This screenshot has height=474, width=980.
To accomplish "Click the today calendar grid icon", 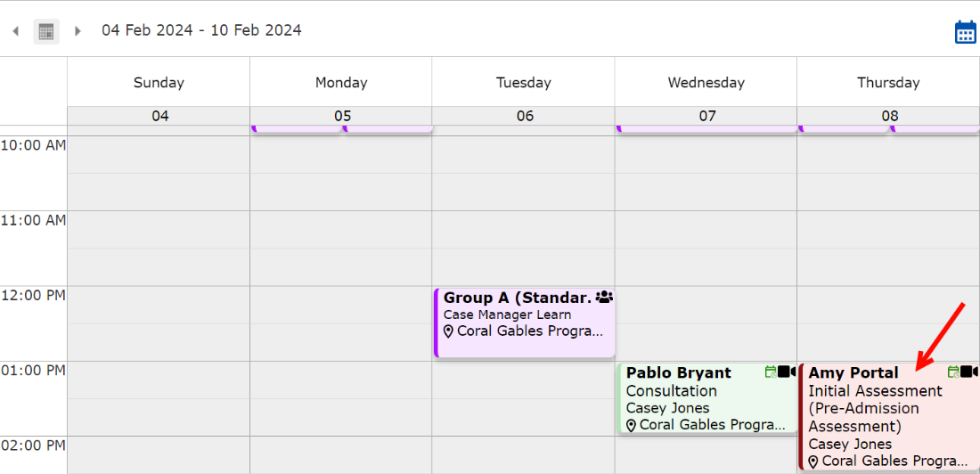I will [46, 31].
